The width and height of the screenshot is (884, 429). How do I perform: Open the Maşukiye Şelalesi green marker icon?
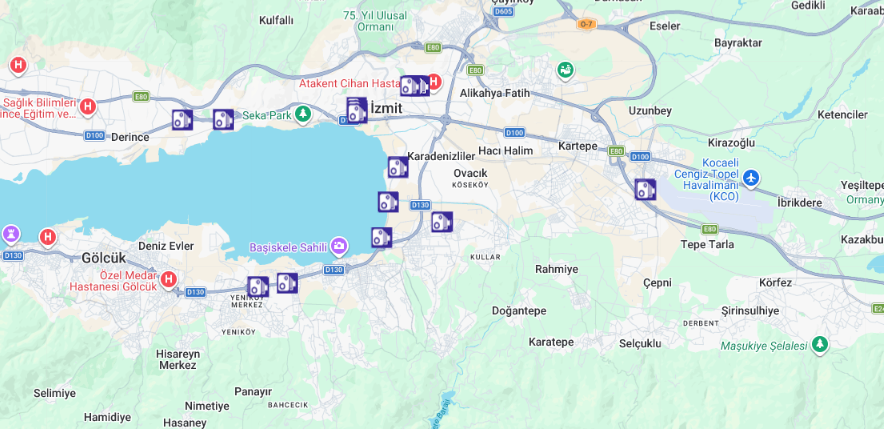(x=820, y=345)
